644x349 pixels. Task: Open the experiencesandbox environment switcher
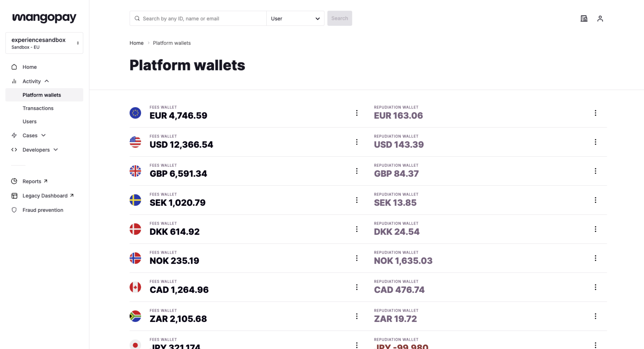click(44, 43)
